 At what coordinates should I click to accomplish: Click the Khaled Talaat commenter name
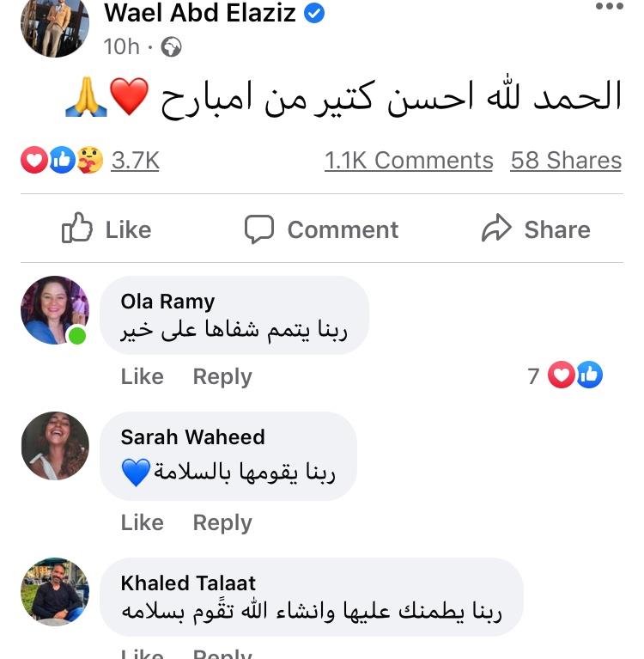[x=188, y=583]
